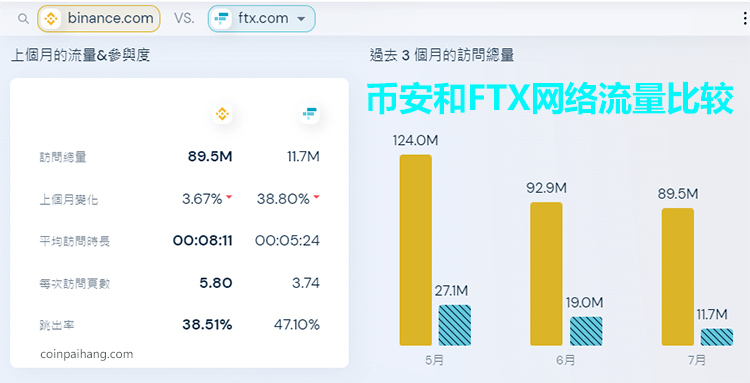This screenshot has width=750, height=383.
Task: Click the FTX icon in the table header
Action: point(309,114)
